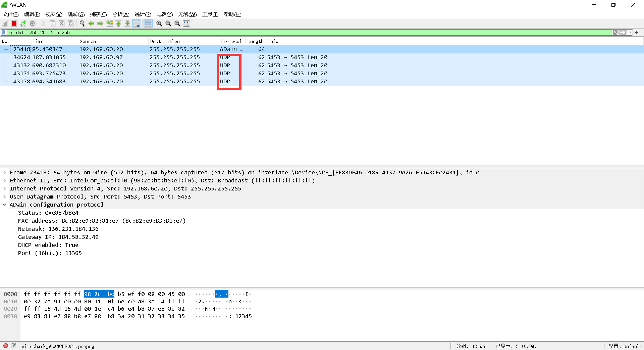Screen dimensions: 644x350
Task: Collapse ADwin configuration protocol node
Action: pyautogui.click(x=4, y=205)
